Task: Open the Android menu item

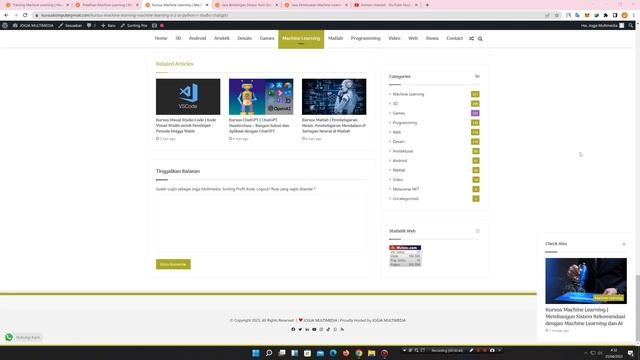Action: point(197,38)
